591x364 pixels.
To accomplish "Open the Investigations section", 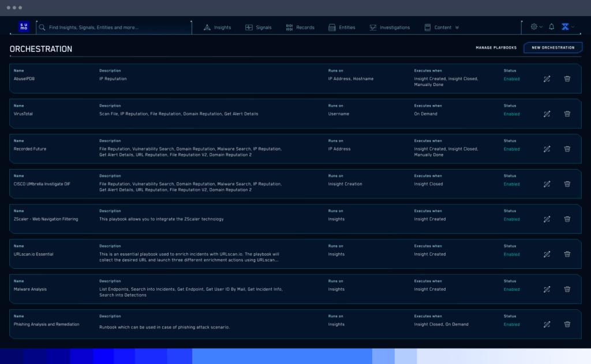I will pos(390,27).
